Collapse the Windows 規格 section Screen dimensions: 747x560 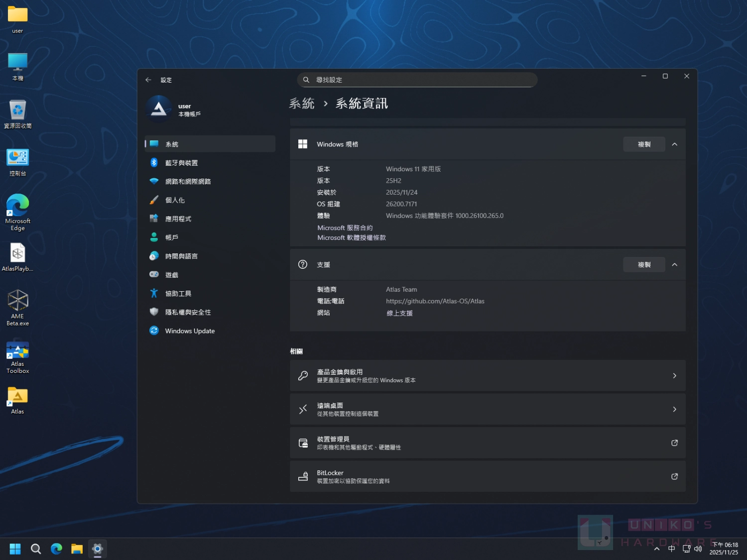(x=674, y=144)
